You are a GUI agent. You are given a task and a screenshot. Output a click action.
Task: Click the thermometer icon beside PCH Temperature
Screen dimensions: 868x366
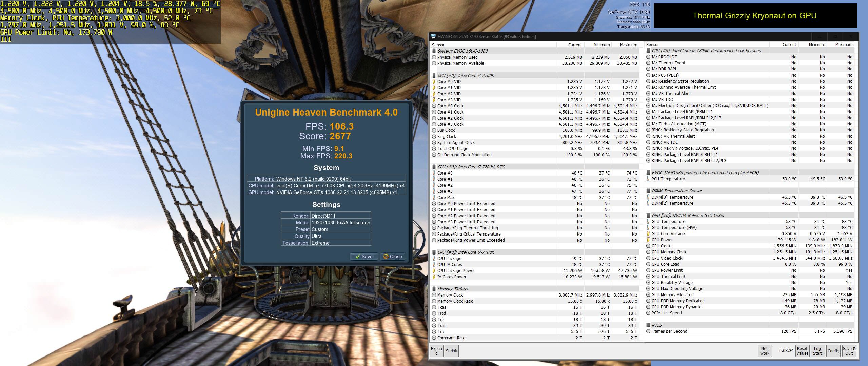click(x=648, y=179)
